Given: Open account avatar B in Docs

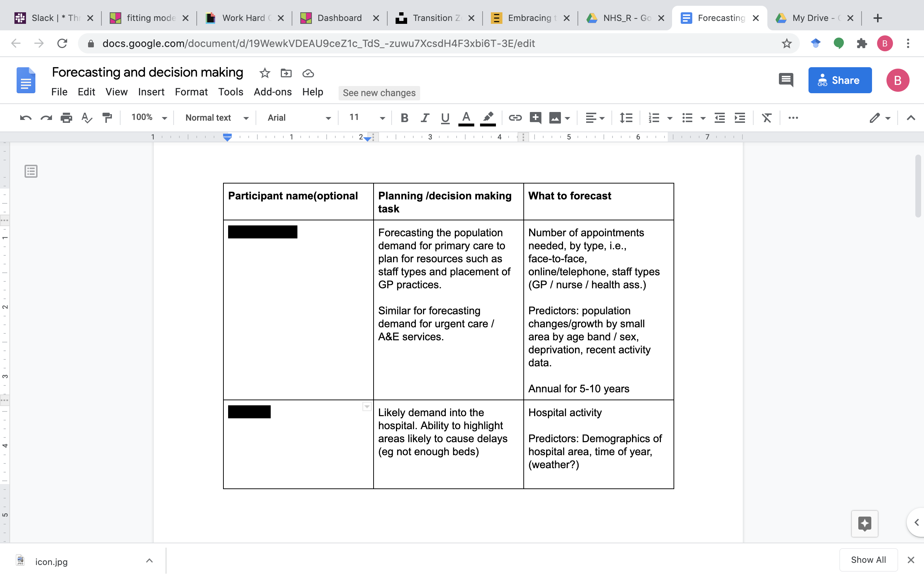Looking at the screenshot, I should click(x=897, y=80).
